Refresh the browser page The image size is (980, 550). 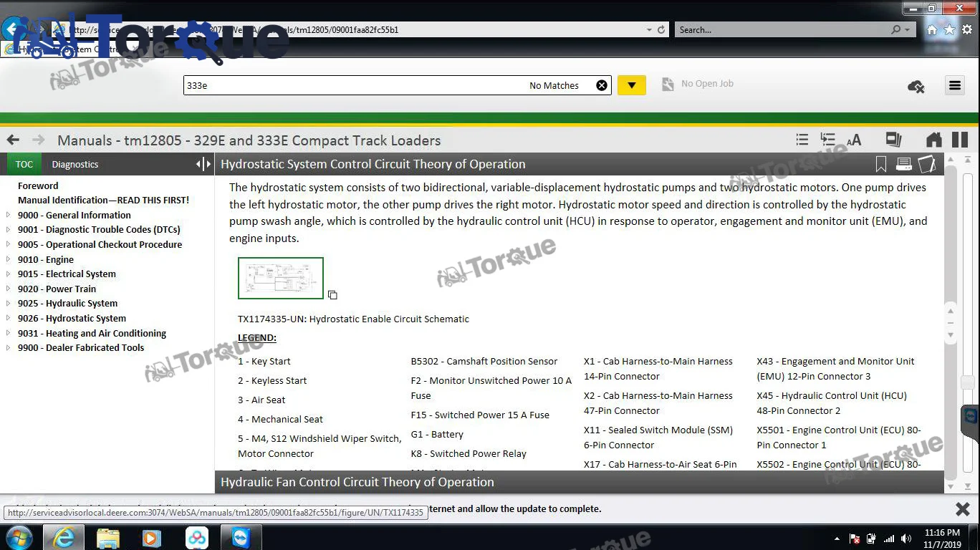coord(661,30)
